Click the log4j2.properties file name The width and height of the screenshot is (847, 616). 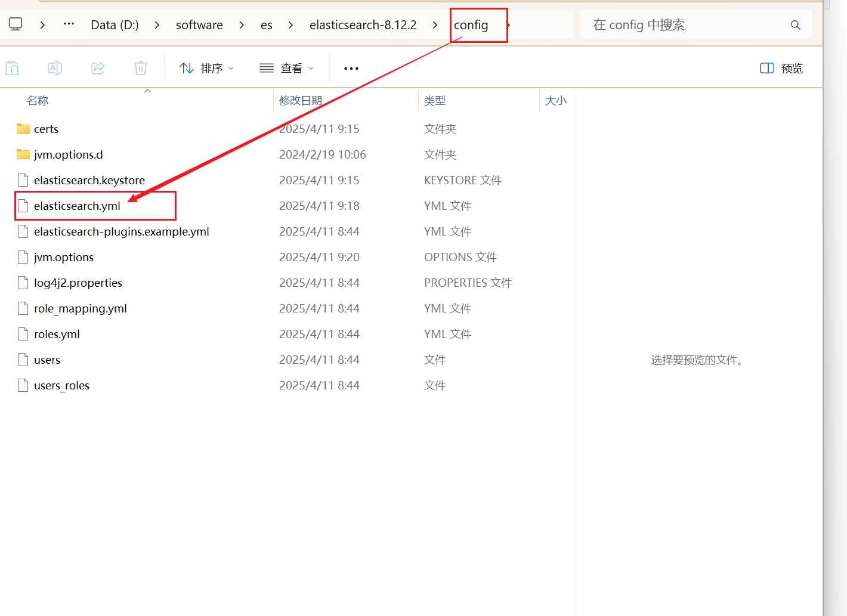(x=78, y=283)
